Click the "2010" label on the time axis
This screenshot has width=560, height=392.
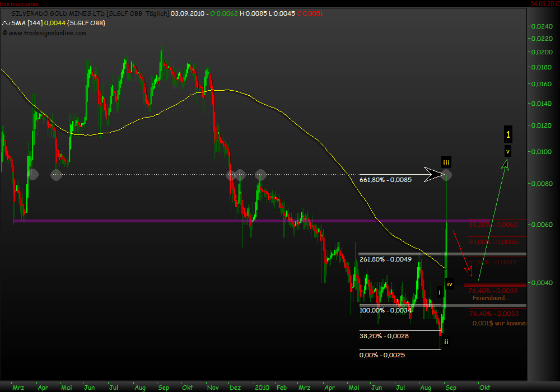(262, 387)
